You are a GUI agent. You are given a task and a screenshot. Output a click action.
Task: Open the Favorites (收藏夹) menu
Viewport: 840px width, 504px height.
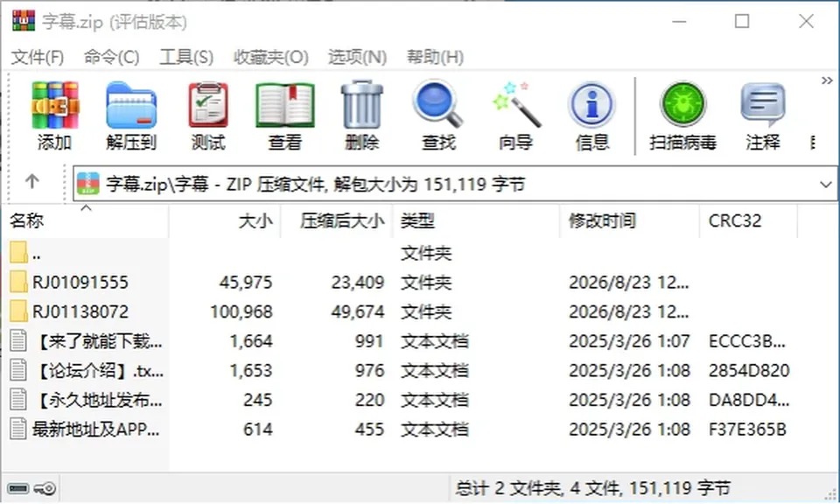[x=271, y=57]
